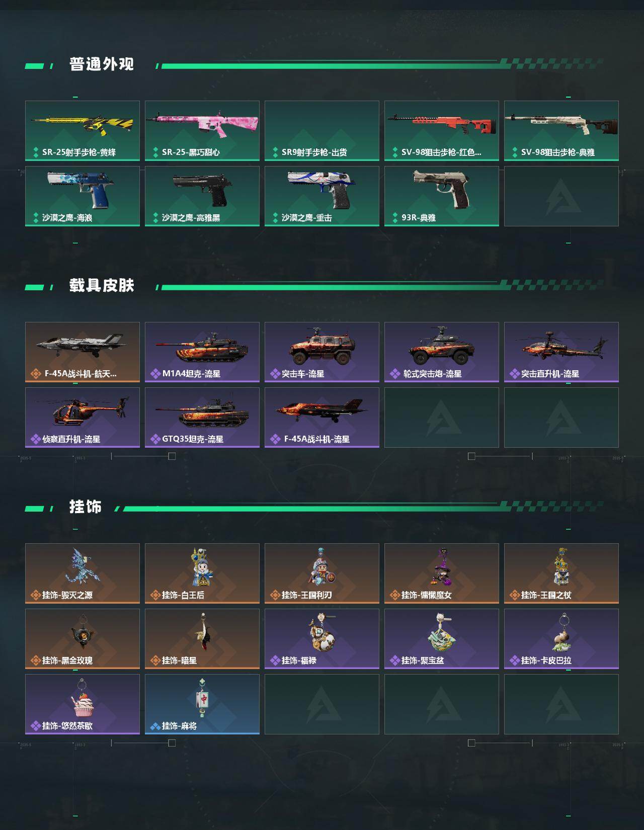
Task: Open the F-45A战斗机-航天 jet skin
Action: pos(83,352)
